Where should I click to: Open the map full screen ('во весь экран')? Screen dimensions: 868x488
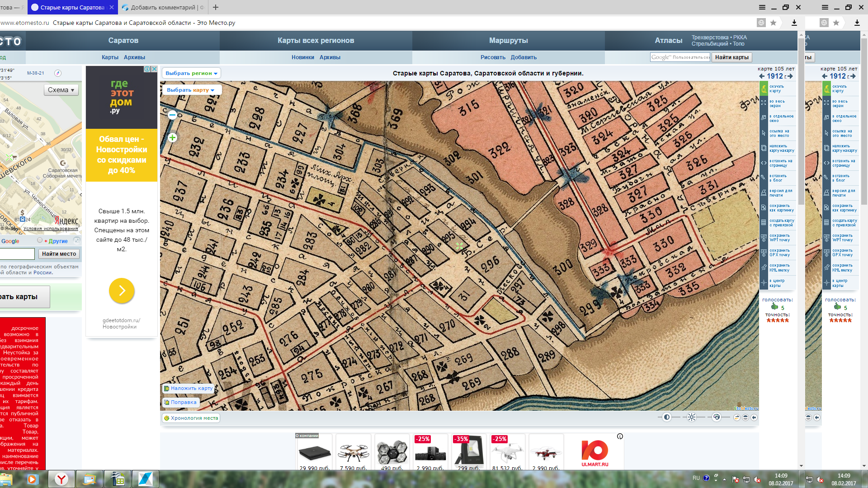(x=764, y=103)
